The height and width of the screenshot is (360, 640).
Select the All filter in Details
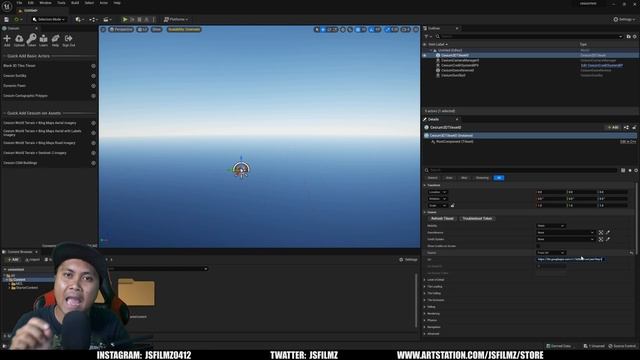pos(499,178)
